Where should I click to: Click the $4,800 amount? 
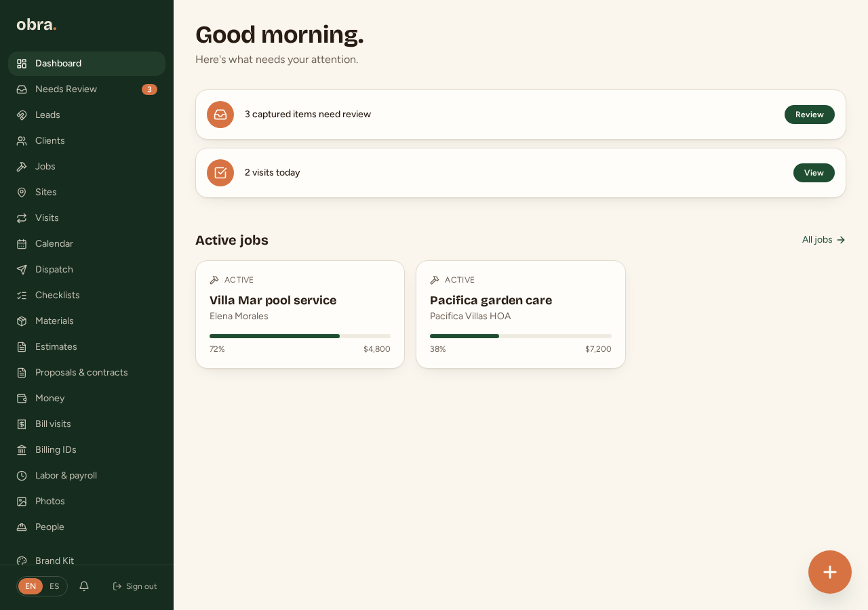[x=377, y=349]
